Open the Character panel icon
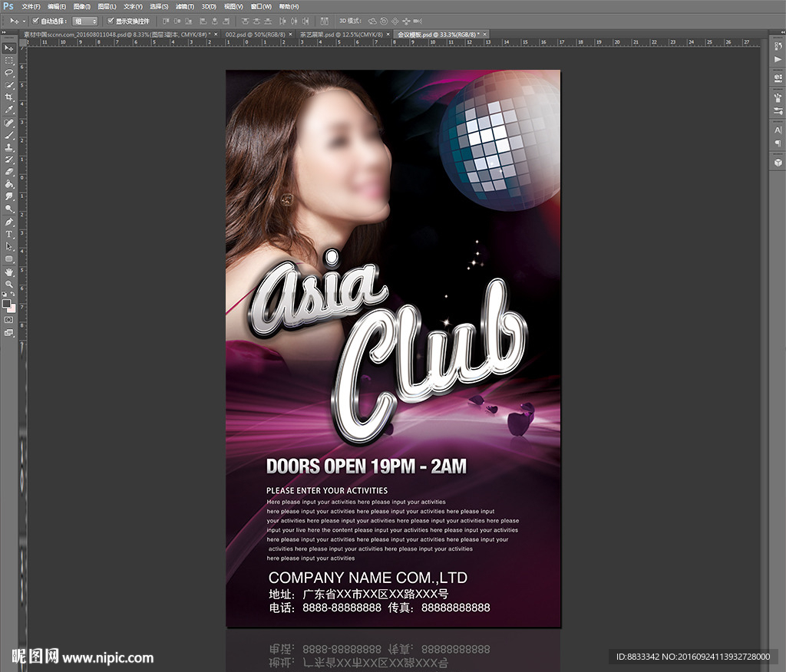This screenshot has width=786, height=672. coord(778,130)
